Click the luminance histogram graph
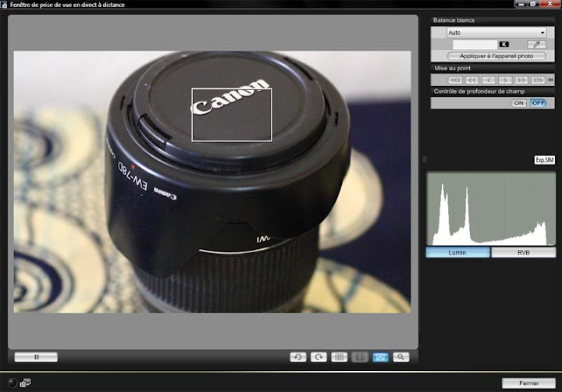562x392 pixels. coord(491,208)
